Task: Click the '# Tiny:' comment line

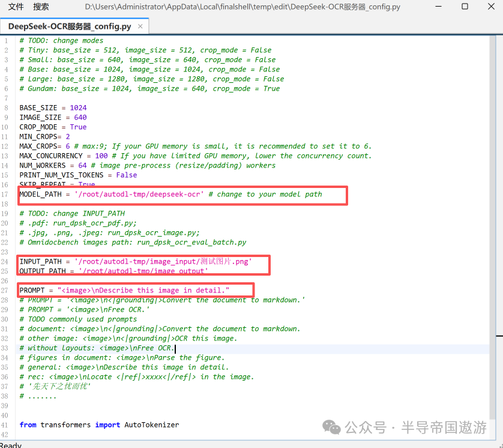Action: pyautogui.click(x=145, y=50)
